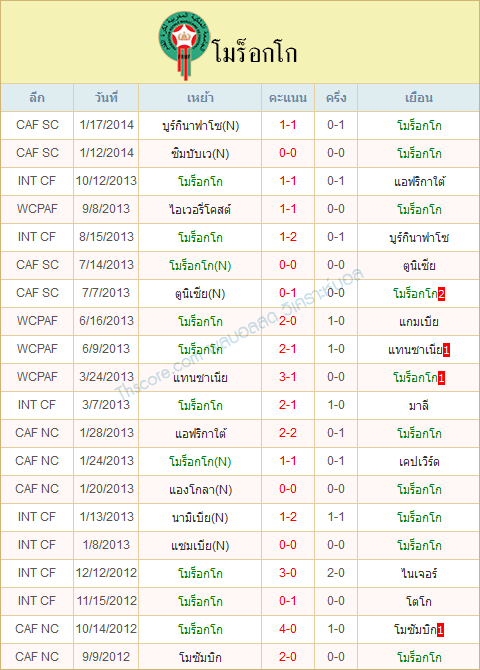The height and width of the screenshot is (670, 480).
Task: Click the red card badge on 3/24/2013 row
Action: pyautogui.click(x=442, y=378)
